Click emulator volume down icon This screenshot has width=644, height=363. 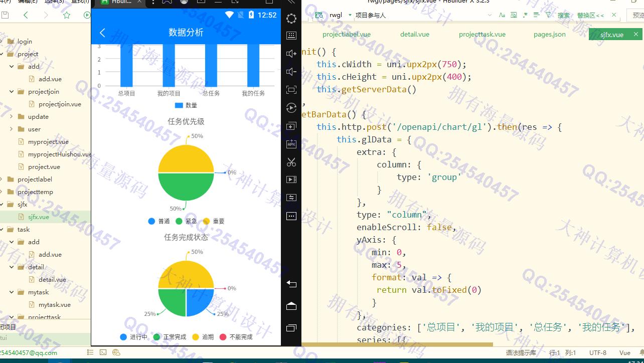[x=291, y=72]
